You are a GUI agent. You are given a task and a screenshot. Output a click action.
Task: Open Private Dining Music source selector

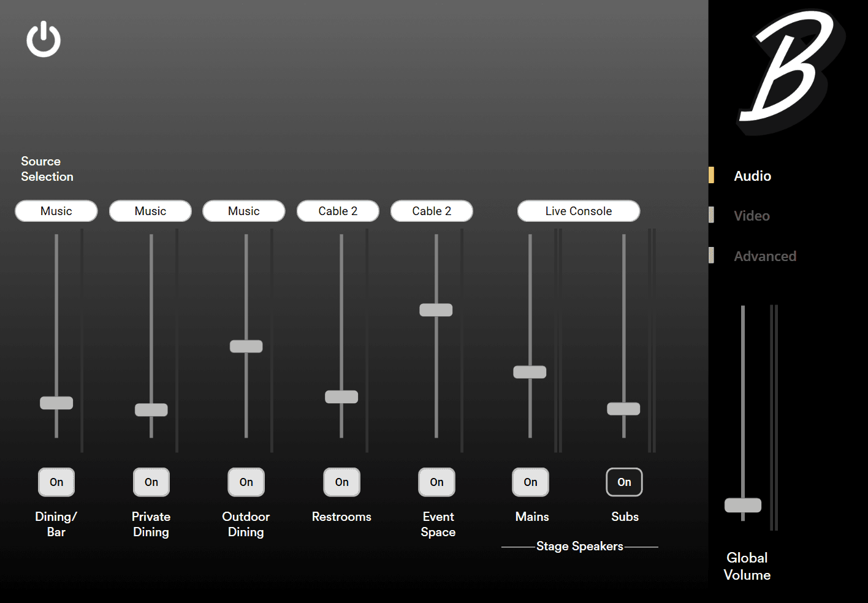coord(150,211)
